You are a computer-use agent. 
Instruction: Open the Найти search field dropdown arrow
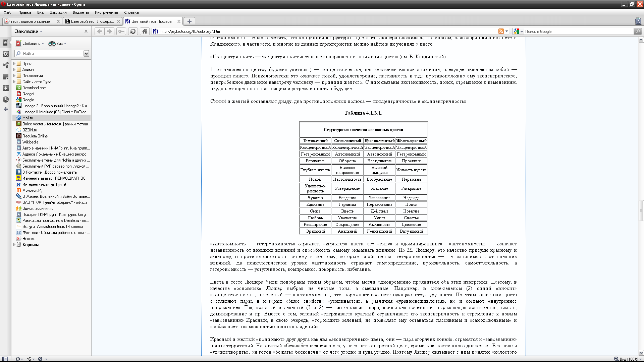click(86, 54)
